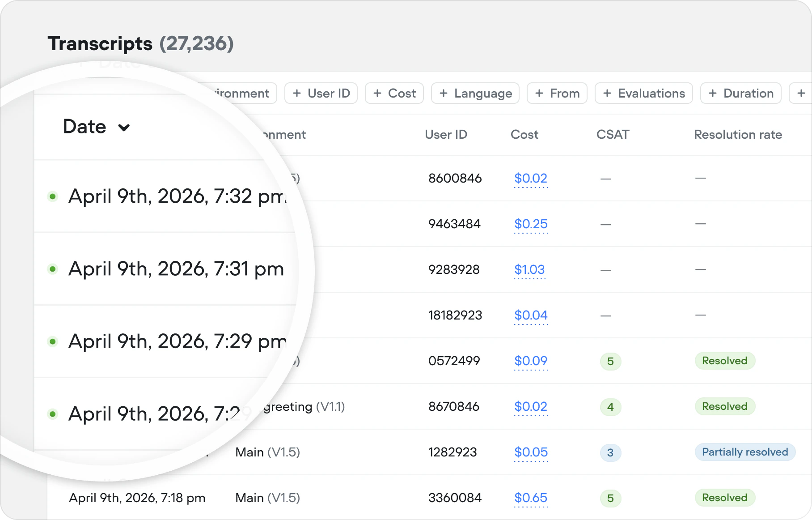Add a User ID filter
Screen dimensions: 812x520
pyautogui.click(x=321, y=93)
